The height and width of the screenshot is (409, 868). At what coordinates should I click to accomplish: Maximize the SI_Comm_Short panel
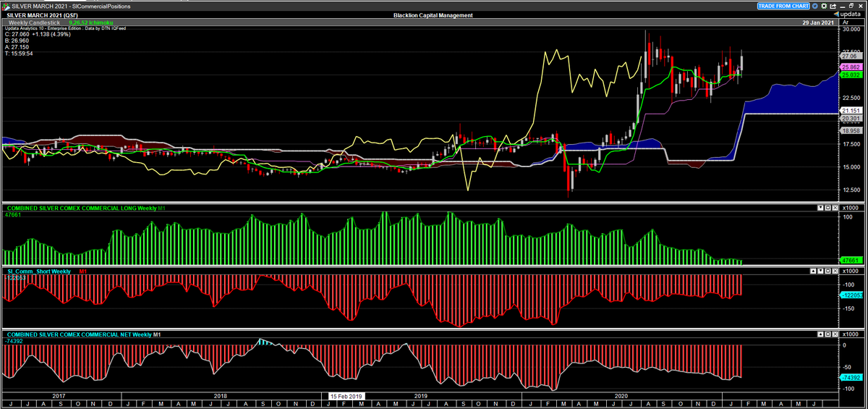(x=827, y=271)
